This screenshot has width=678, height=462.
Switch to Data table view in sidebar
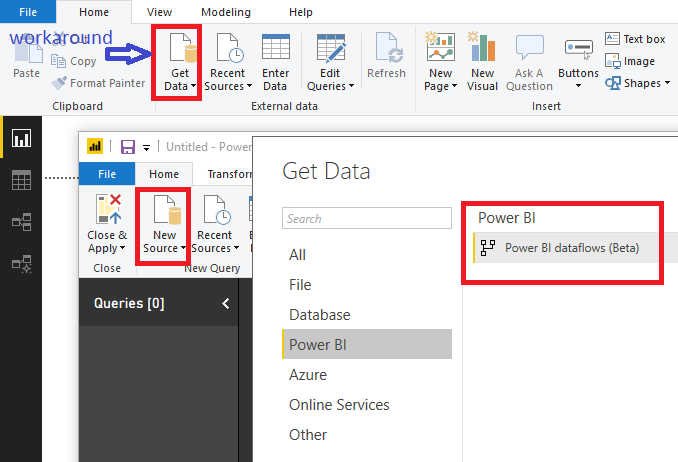point(21,180)
